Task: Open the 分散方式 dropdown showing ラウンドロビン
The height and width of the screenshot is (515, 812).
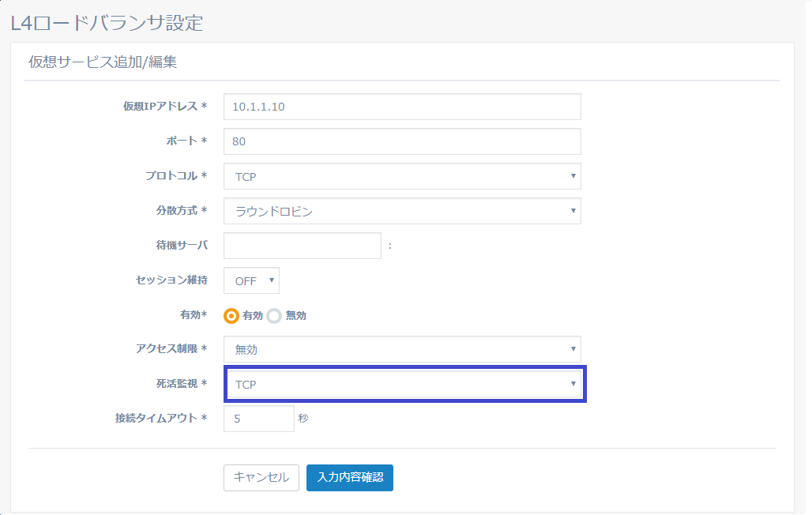Action: pyautogui.click(x=404, y=211)
